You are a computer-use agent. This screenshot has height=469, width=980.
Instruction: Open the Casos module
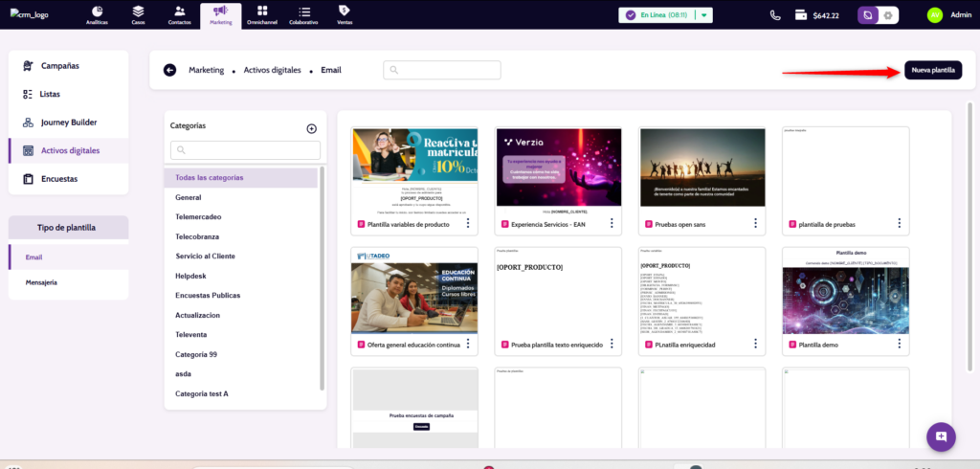[138, 14]
